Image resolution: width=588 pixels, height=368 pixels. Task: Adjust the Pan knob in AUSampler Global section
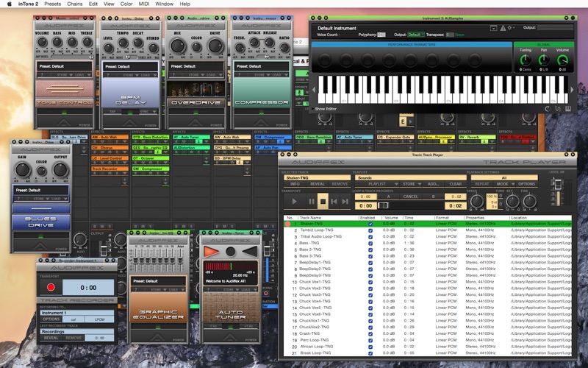544,60
